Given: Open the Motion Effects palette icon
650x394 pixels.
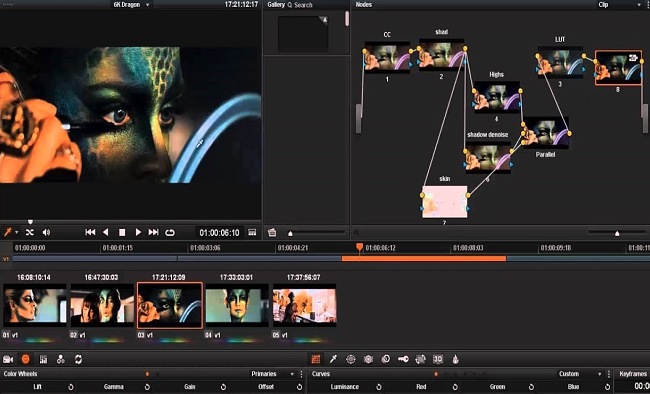Looking at the screenshot, I should pos(78,359).
